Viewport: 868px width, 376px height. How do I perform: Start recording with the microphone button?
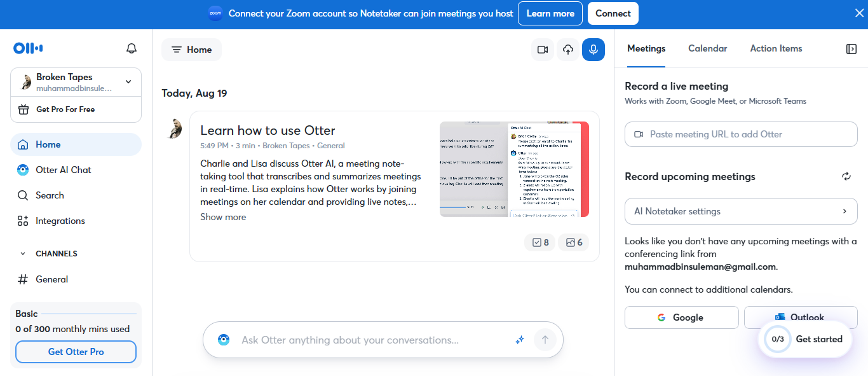593,50
